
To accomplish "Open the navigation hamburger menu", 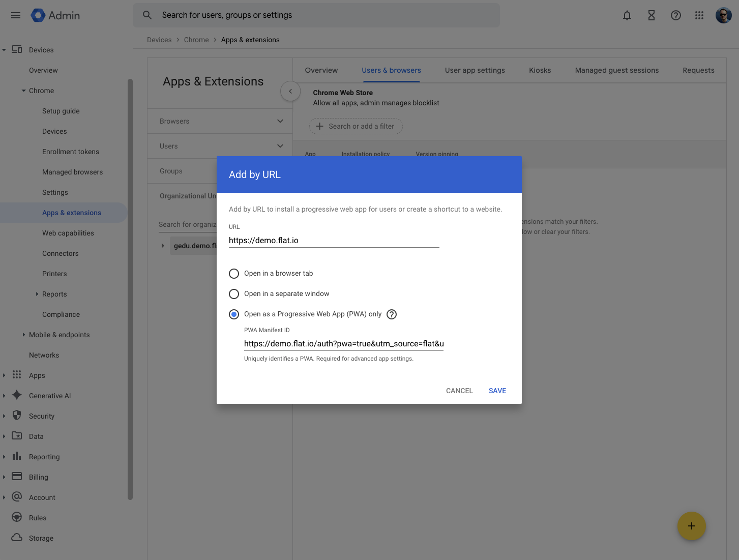I will click(15, 15).
